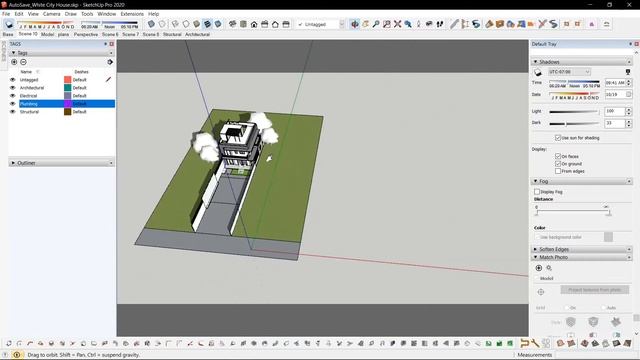Select the Zoom Window tool
The image size is (640, 360).
pyautogui.click(x=387, y=24)
